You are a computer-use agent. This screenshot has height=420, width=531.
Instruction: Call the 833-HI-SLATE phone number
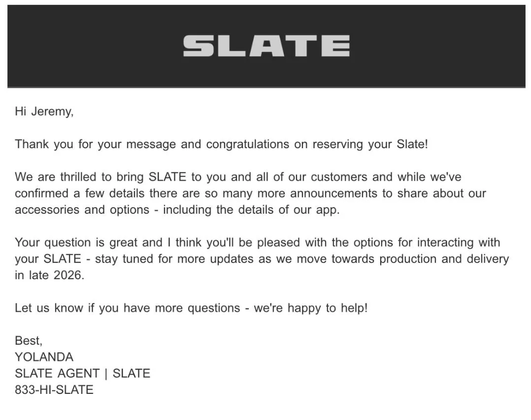(54, 390)
